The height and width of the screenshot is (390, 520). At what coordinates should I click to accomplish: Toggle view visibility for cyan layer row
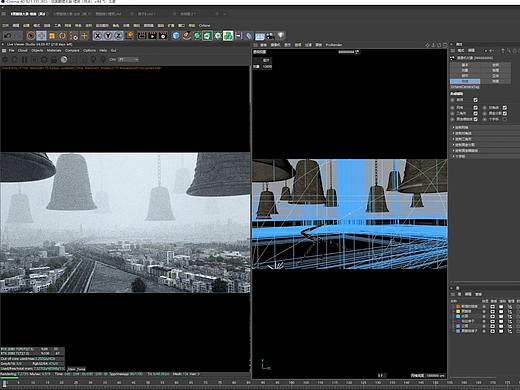tap(492, 316)
